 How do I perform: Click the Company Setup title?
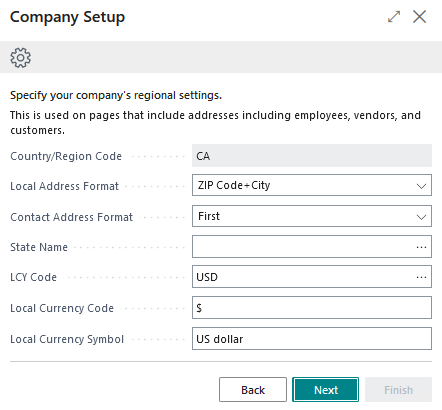point(67,17)
